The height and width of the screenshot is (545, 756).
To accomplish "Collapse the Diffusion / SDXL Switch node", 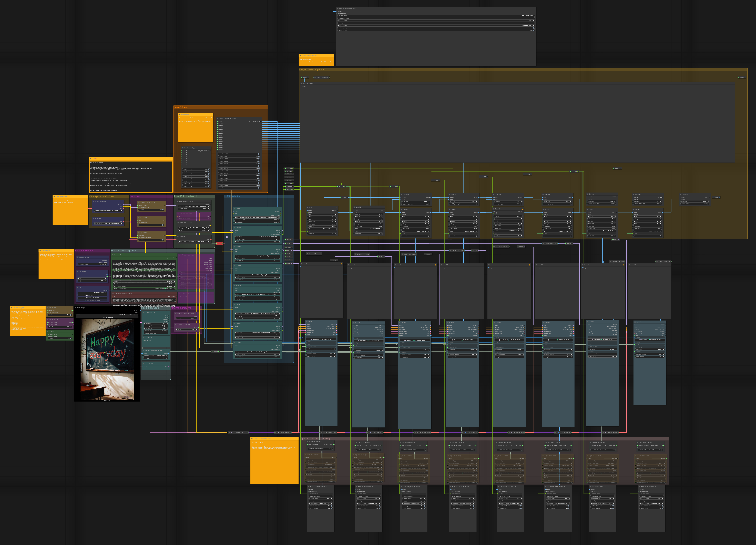I will [x=138, y=202].
